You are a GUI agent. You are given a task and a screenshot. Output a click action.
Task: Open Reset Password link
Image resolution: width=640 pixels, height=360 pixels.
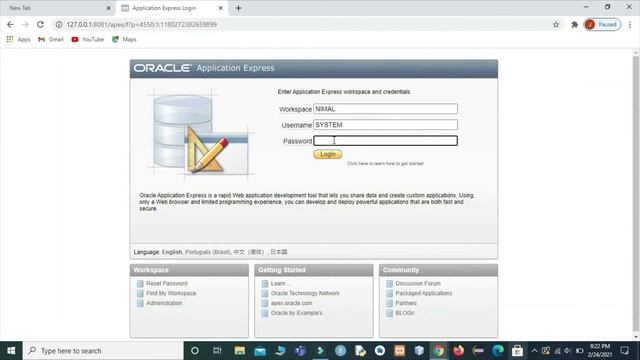tap(167, 283)
